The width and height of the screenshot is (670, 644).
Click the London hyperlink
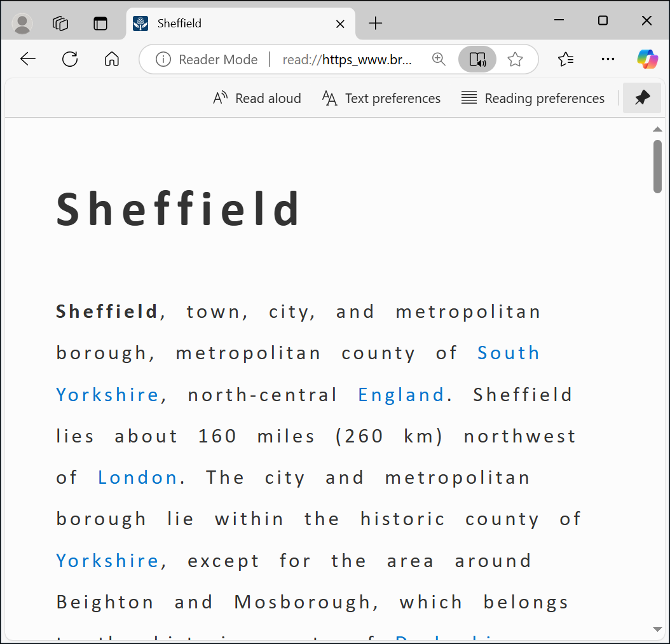coord(137,477)
